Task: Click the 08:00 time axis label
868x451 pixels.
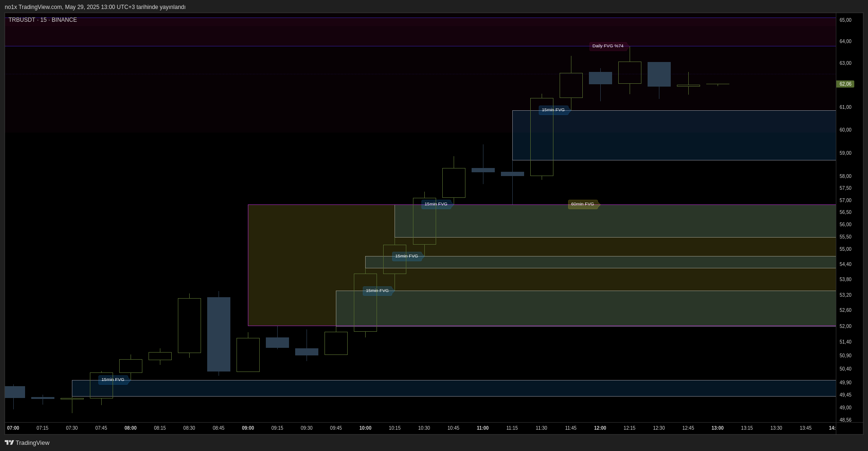Action: [131, 428]
